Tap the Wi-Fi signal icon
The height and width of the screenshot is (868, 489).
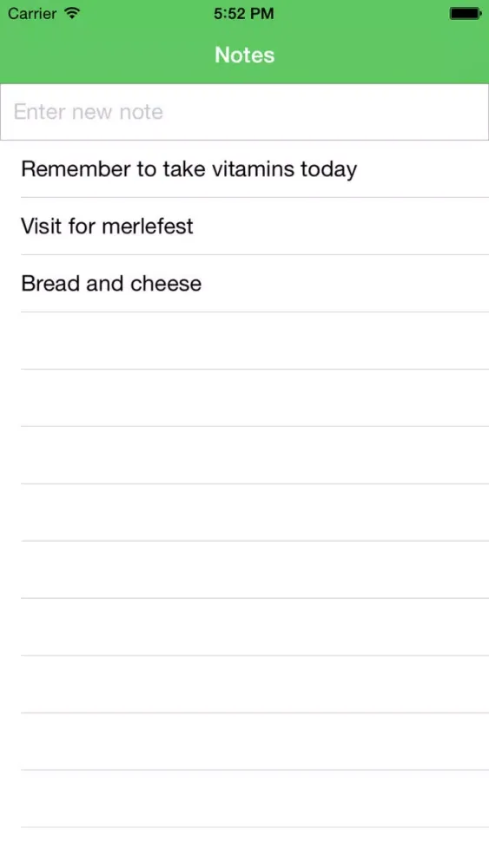point(72,13)
